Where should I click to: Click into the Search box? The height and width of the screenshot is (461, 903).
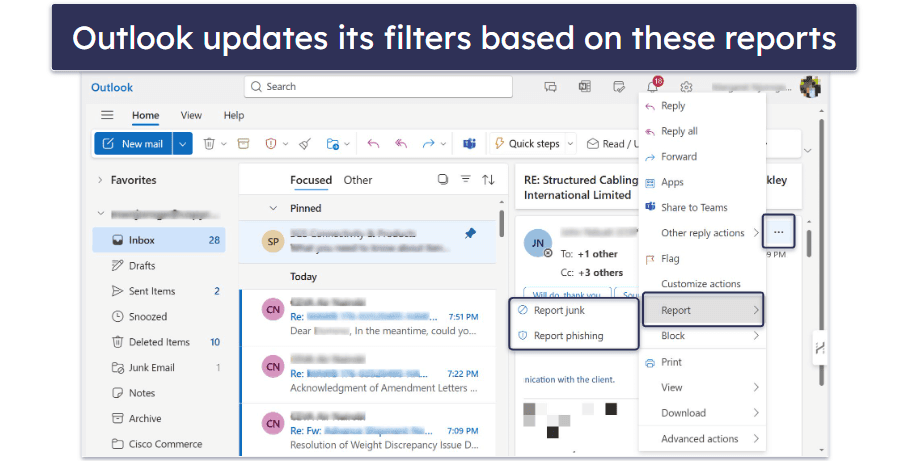(x=378, y=86)
